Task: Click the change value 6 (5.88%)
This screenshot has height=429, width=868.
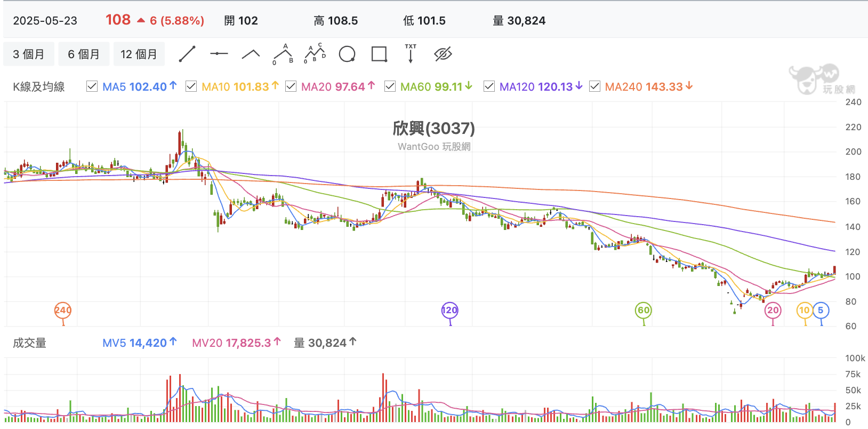Action: point(176,21)
